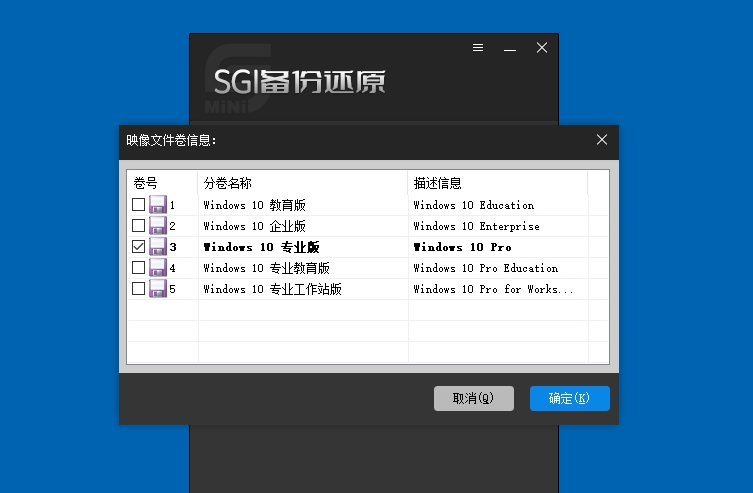Click the bold Windows 10 Pro description
Image resolution: width=753 pixels, height=493 pixels.
pos(462,247)
